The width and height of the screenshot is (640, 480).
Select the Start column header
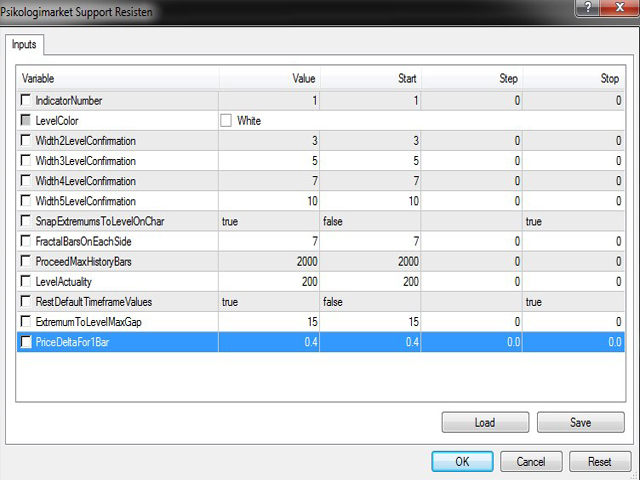(x=371, y=78)
